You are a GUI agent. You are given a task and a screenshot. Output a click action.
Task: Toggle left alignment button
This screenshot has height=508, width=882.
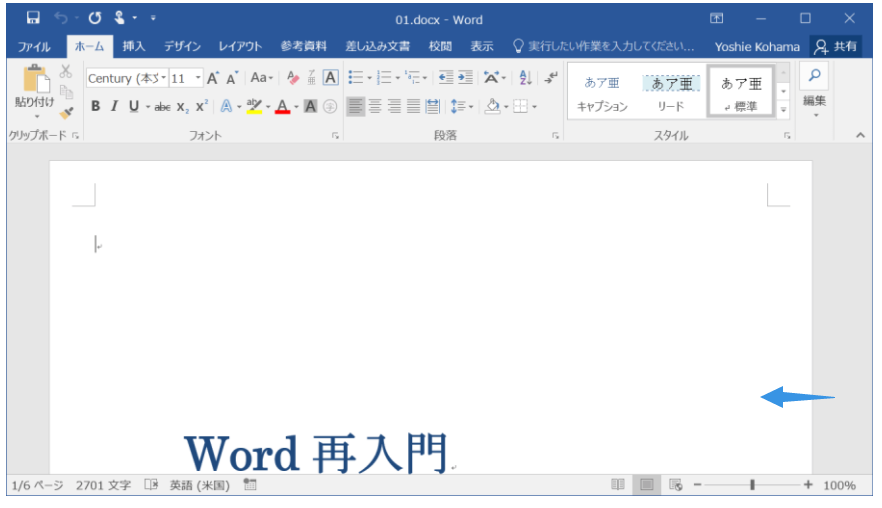[x=356, y=106]
